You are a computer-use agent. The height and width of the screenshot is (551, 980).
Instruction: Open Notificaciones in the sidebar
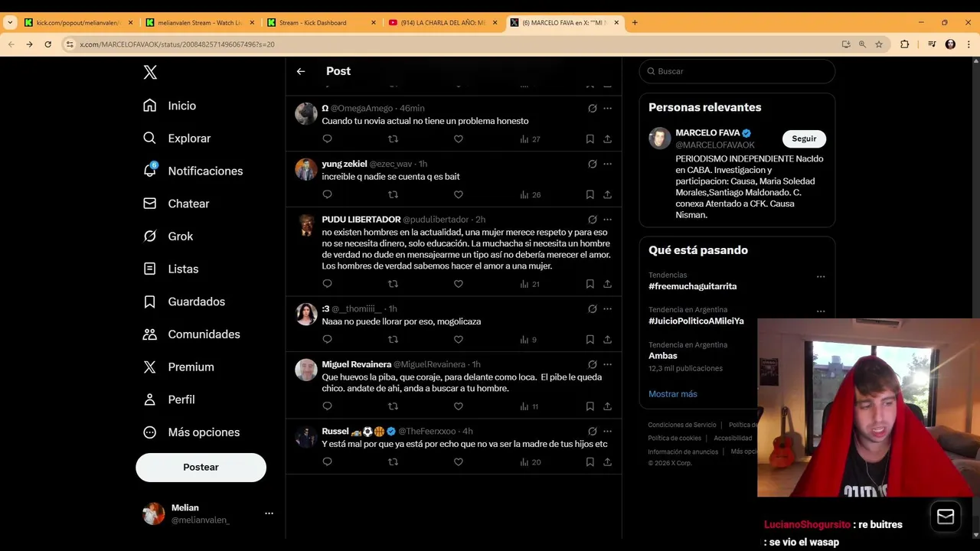(x=193, y=171)
